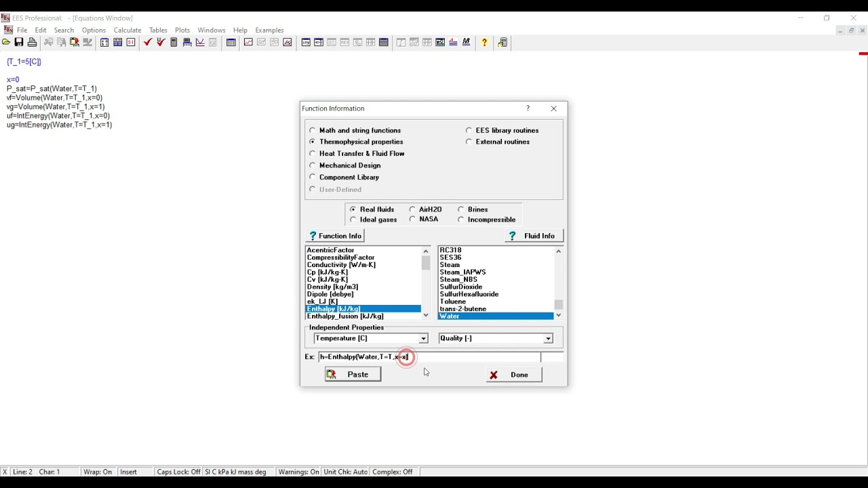Open the Calculate menu
The image size is (868, 488).
click(127, 30)
